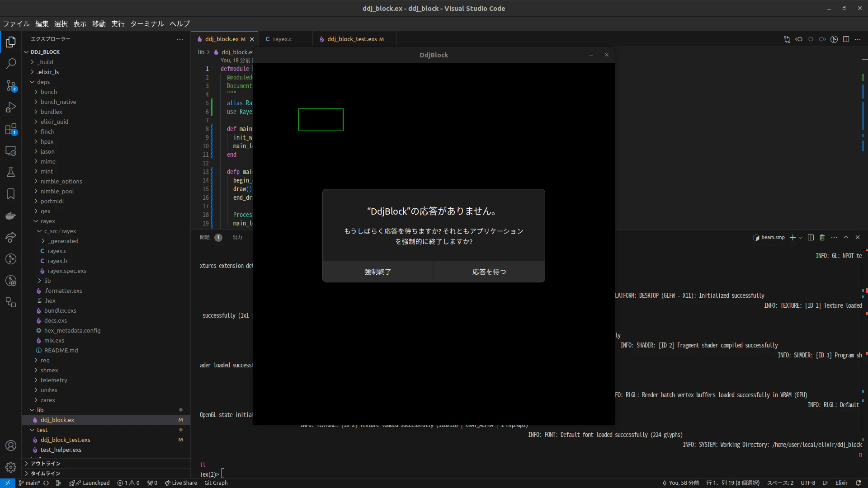Image resolution: width=868 pixels, height=488 pixels.
Task: Switch to the rayex.c editor tab
Action: pos(283,39)
